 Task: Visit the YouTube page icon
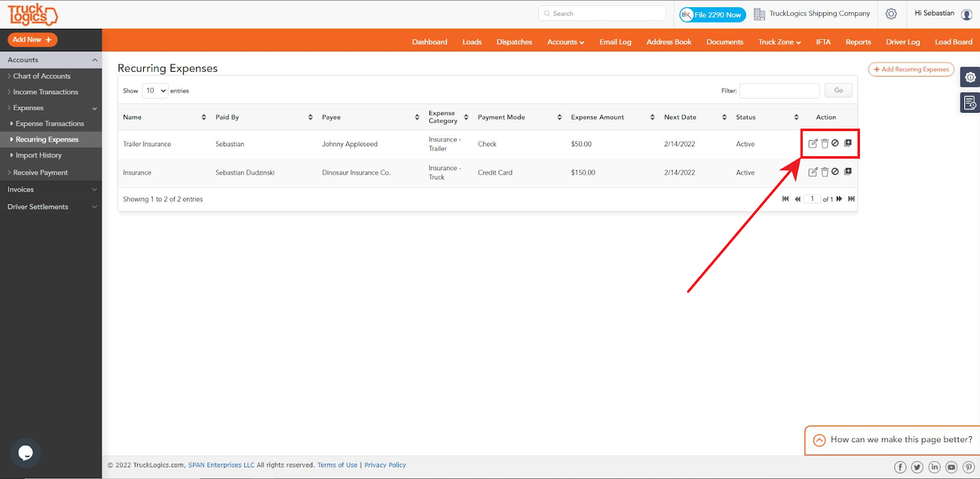point(951,467)
